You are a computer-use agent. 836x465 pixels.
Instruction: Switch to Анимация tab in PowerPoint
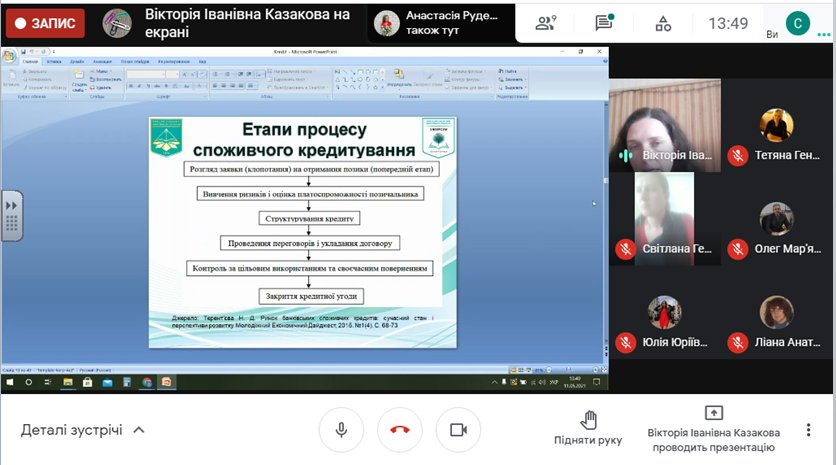102,61
